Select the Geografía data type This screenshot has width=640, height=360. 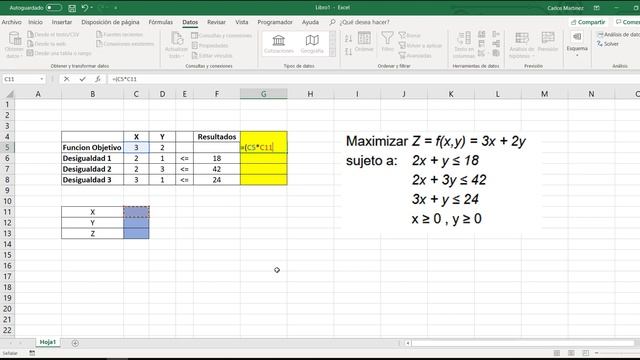pyautogui.click(x=312, y=44)
